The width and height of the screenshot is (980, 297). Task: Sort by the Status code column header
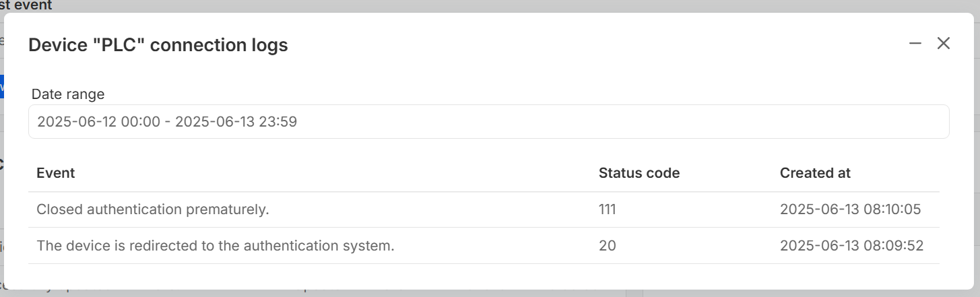pyautogui.click(x=639, y=173)
